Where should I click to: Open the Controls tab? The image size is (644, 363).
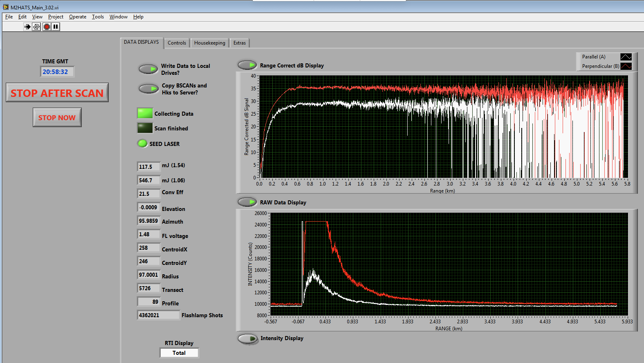click(177, 43)
